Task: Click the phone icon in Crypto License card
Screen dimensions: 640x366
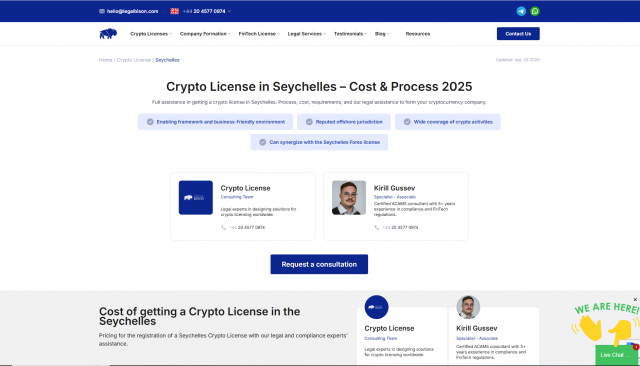Action: (x=223, y=228)
